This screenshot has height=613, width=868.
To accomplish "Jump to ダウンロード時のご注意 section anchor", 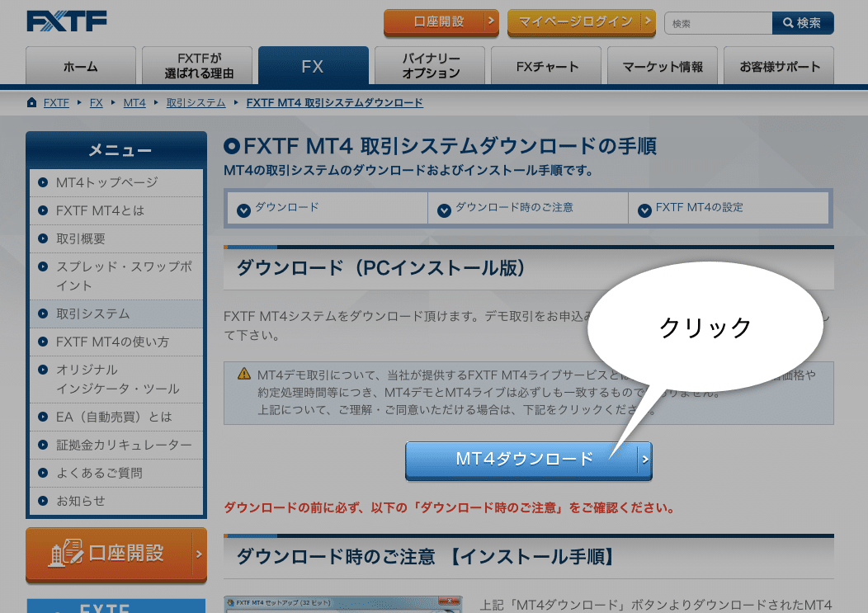I will pyautogui.click(x=527, y=208).
